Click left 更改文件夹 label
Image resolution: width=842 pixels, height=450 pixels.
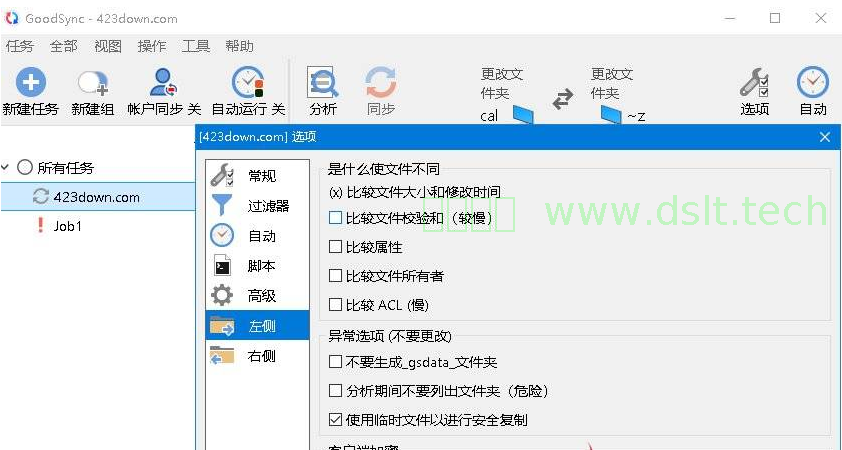(502, 83)
